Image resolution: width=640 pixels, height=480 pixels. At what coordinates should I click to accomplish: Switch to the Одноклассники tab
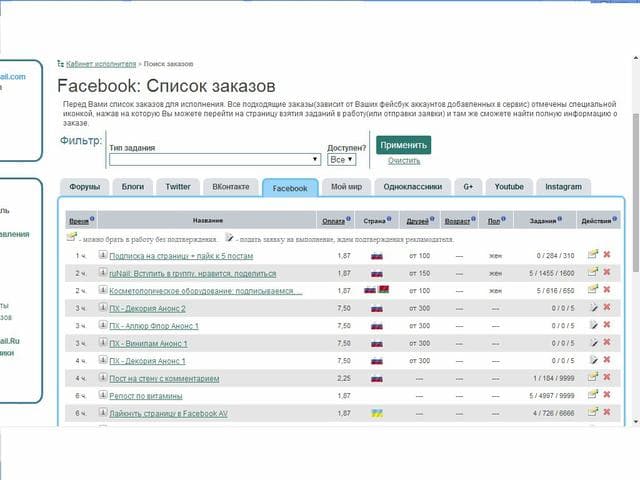(413, 187)
